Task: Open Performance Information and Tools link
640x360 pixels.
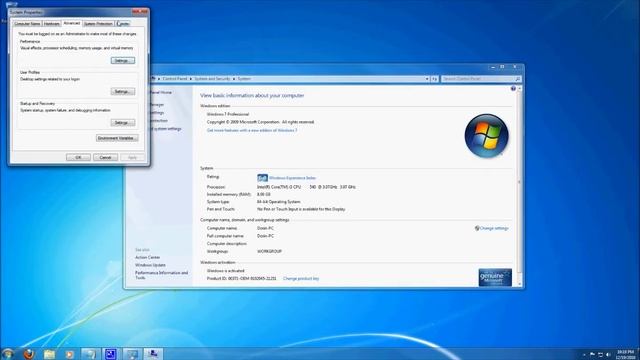Action: click(162, 275)
